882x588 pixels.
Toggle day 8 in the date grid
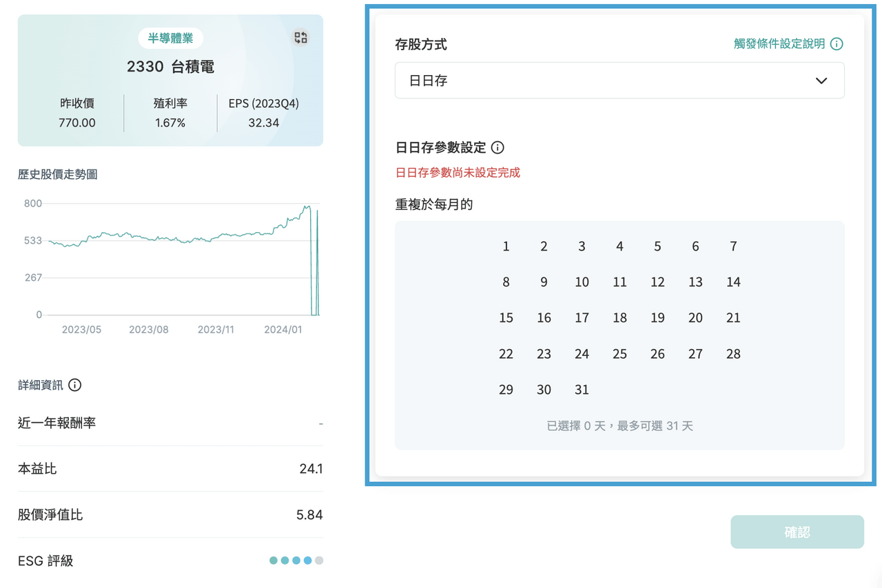tap(506, 282)
